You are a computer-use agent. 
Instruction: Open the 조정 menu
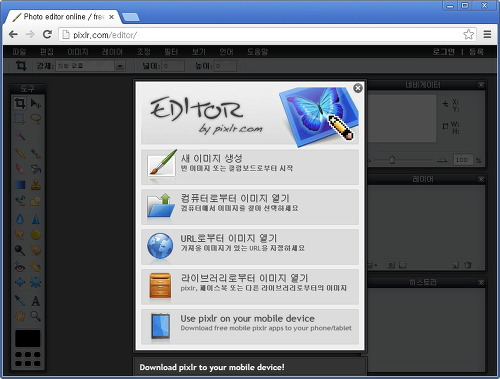tap(144, 52)
